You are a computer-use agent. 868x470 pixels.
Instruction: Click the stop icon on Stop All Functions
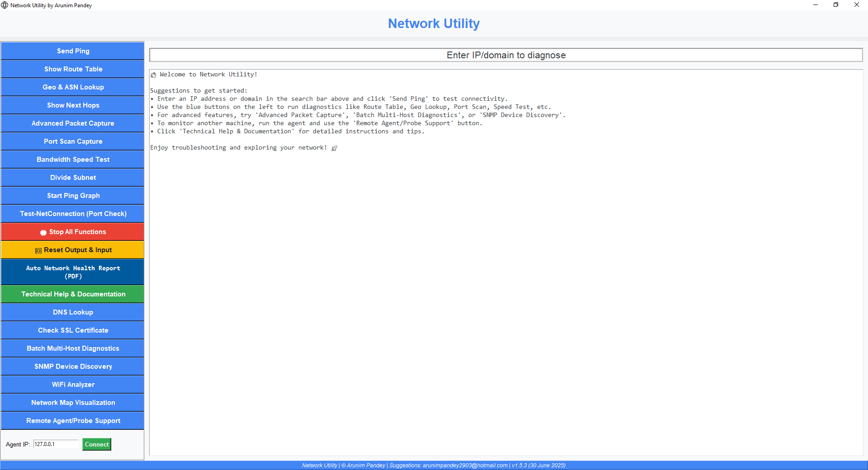tap(43, 232)
